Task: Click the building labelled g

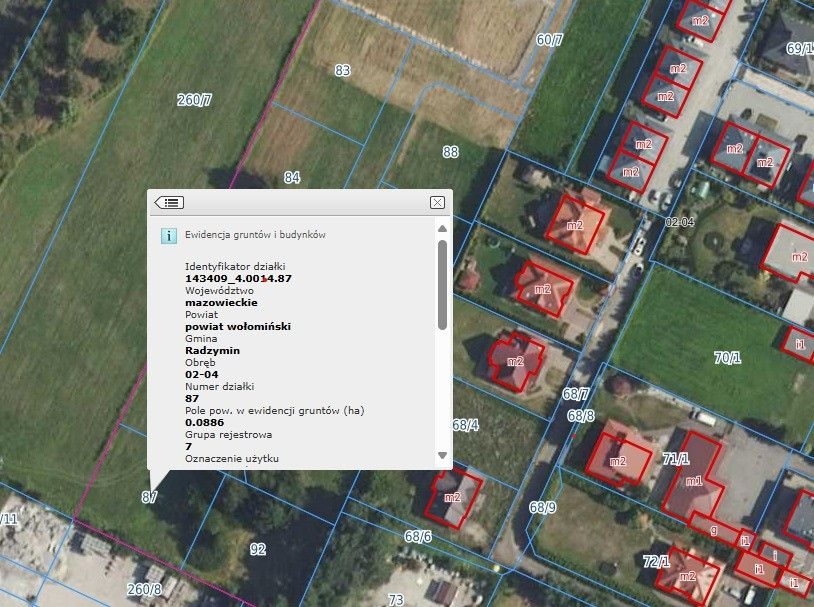Action: click(715, 529)
